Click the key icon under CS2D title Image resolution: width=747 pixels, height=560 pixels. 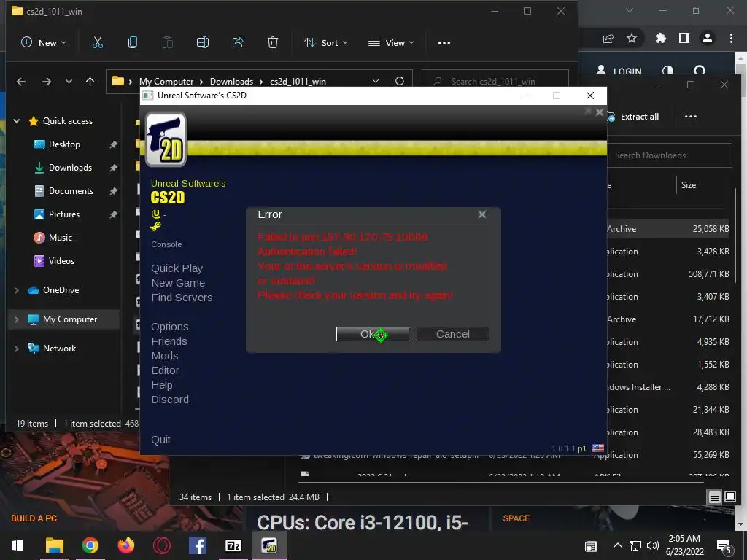coord(156,226)
